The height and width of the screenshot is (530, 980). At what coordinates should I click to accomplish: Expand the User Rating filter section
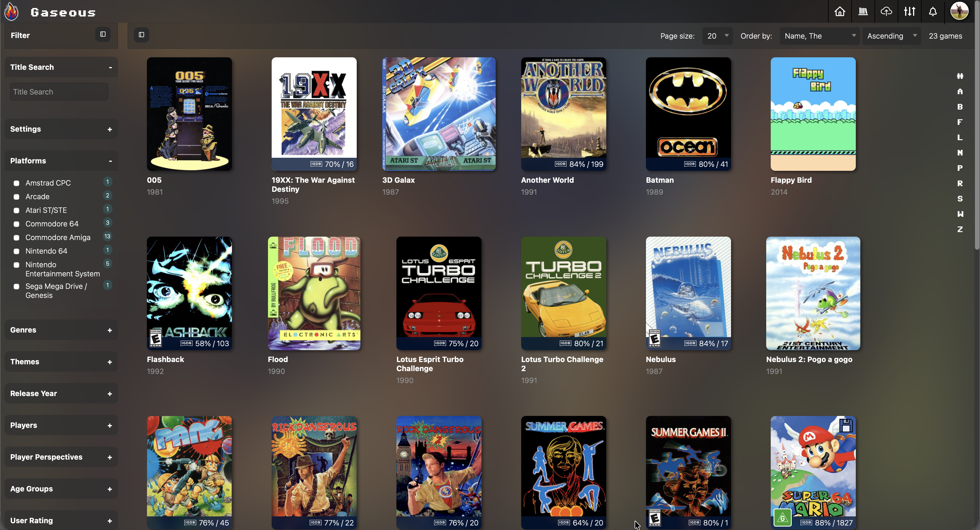coord(109,521)
